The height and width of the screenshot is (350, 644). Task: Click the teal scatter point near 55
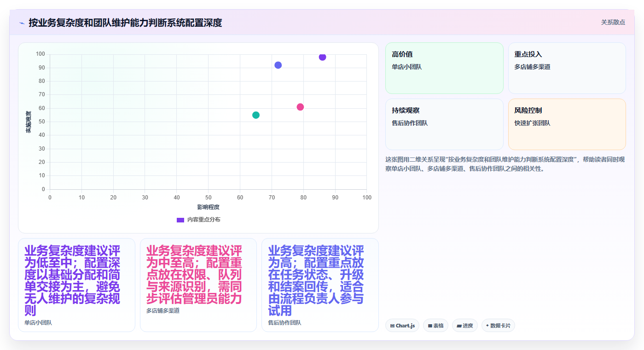coord(256,115)
